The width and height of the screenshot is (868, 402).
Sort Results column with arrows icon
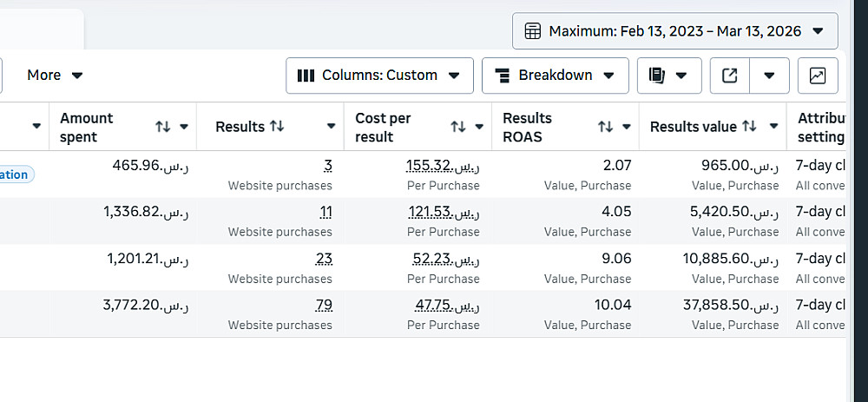277,127
